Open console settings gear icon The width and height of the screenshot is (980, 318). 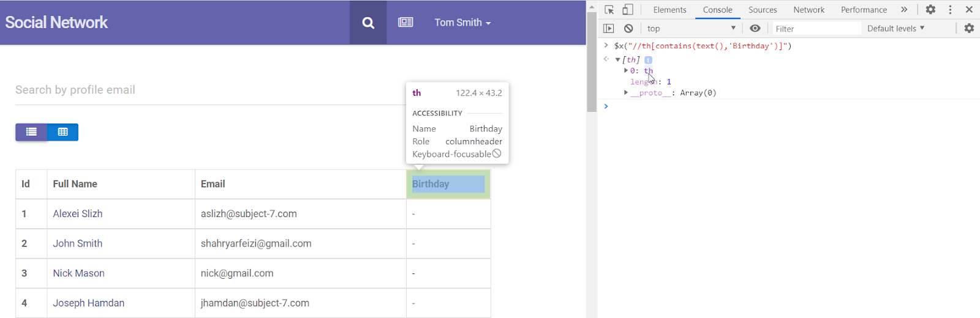969,29
